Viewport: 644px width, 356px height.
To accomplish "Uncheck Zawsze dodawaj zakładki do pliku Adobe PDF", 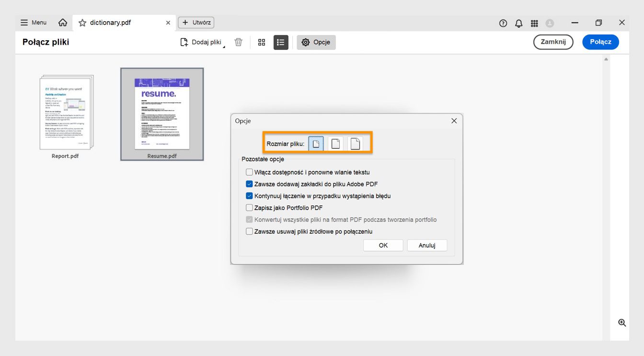I will [249, 184].
